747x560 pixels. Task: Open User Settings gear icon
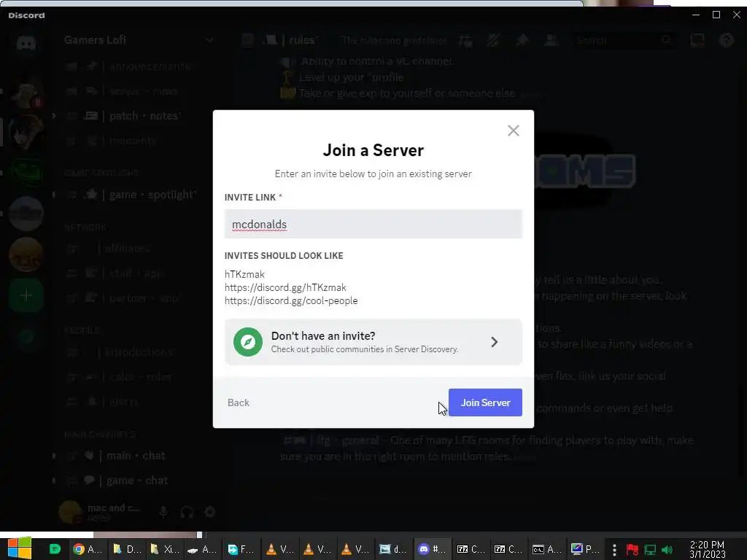click(x=210, y=512)
